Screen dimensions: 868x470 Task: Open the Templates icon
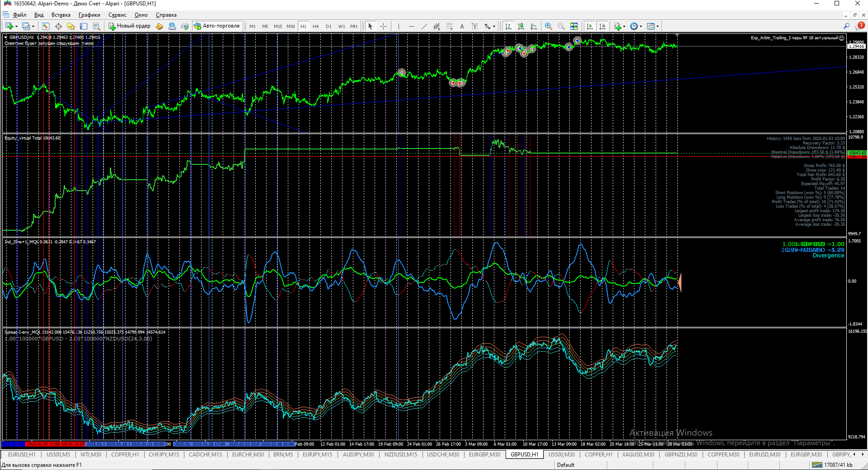tap(651, 26)
